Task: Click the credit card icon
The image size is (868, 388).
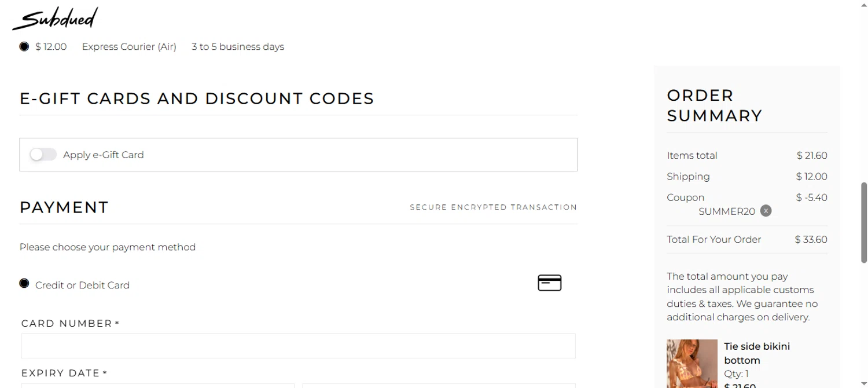Action: [x=549, y=283]
